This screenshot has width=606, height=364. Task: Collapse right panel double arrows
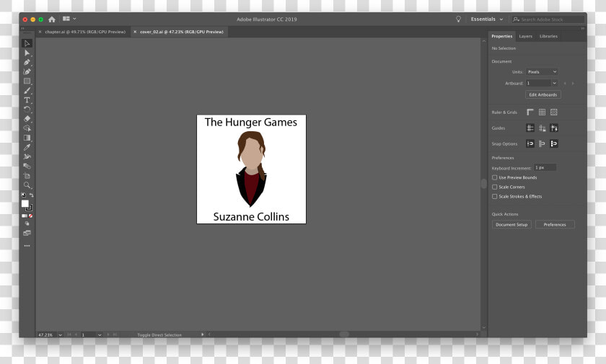[582, 28]
